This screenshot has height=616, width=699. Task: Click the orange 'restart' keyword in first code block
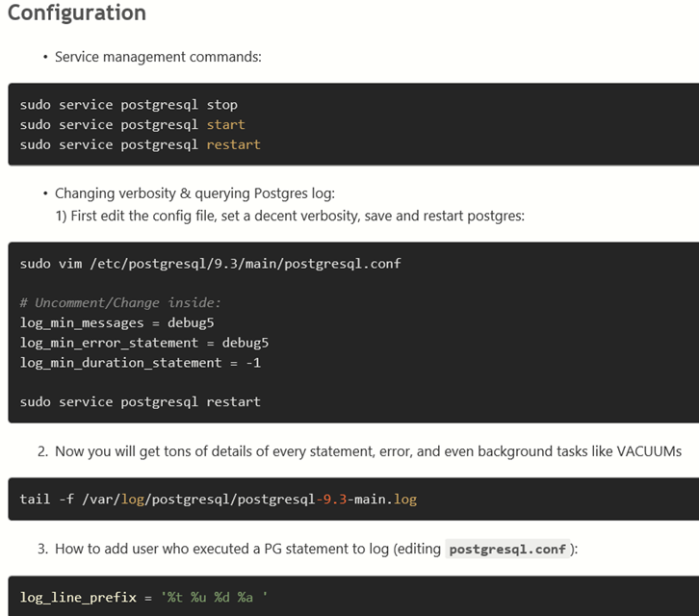click(233, 145)
